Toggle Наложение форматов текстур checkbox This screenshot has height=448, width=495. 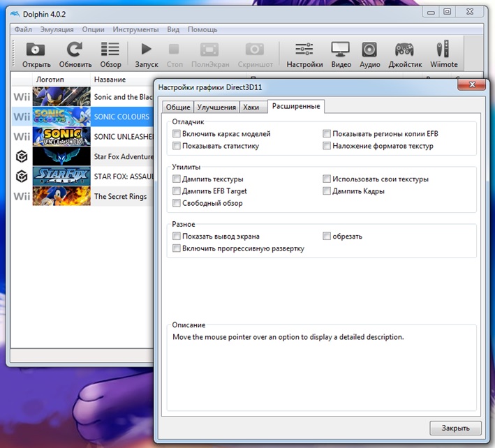pos(327,146)
